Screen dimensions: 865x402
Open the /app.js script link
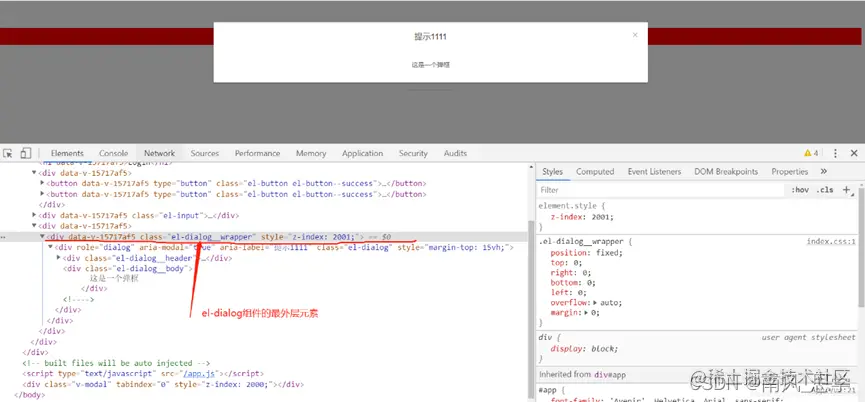199,373
